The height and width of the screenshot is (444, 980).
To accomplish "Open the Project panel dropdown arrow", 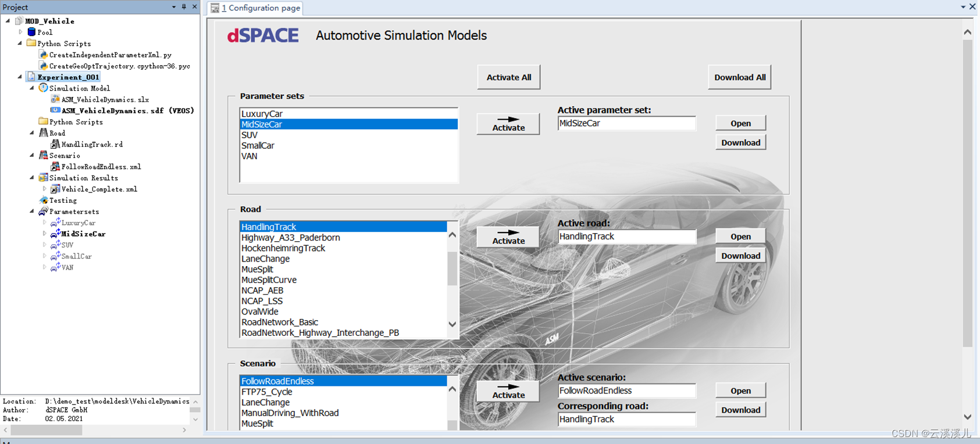I will pos(174,7).
